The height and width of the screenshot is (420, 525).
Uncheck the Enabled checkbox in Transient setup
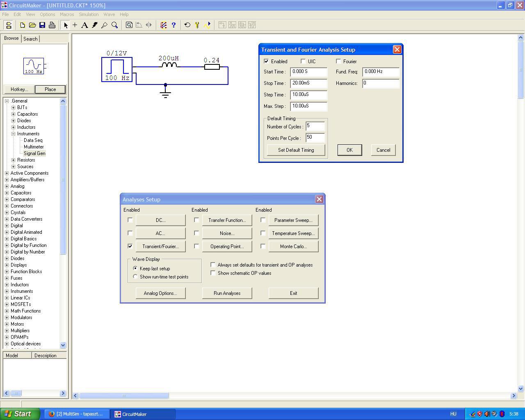(267, 62)
